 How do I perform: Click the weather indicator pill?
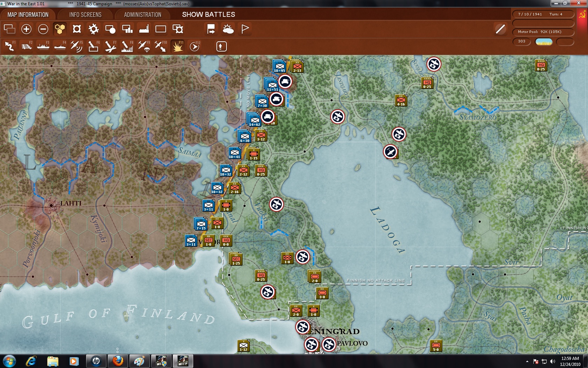click(x=544, y=42)
